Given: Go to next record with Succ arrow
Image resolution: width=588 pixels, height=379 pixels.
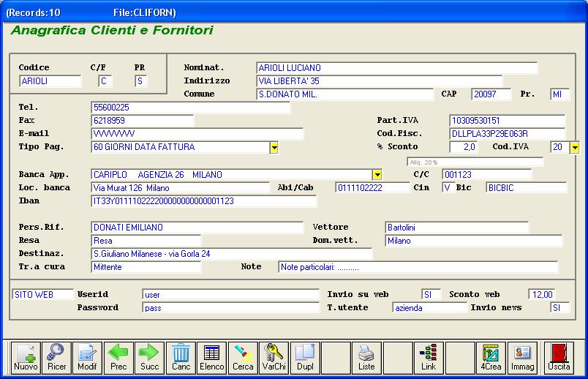Looking at the screenshot, I should (x=149, y=358).
